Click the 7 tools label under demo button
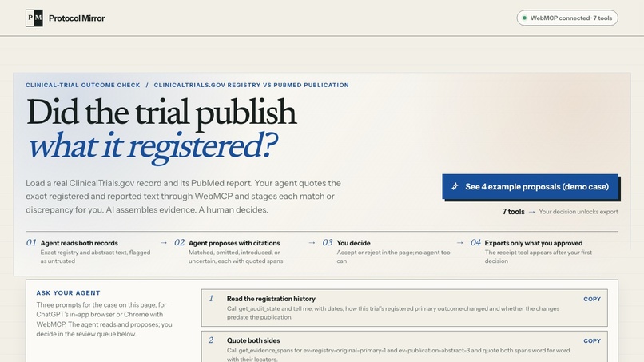This screenshot has height=362, width=644. pos(513,212)
